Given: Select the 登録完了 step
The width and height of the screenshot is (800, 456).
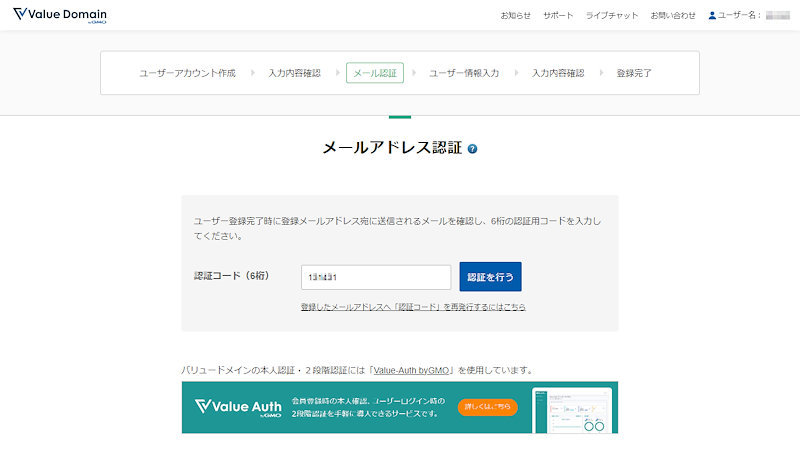Looking at the screenshot, I should point(634,73).
